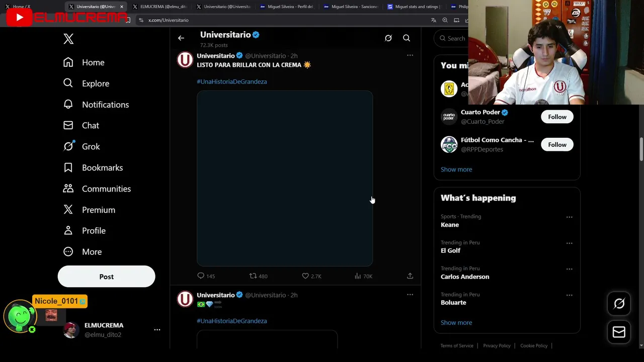Close the active Universitario browser tab

[x=121, y=7]
